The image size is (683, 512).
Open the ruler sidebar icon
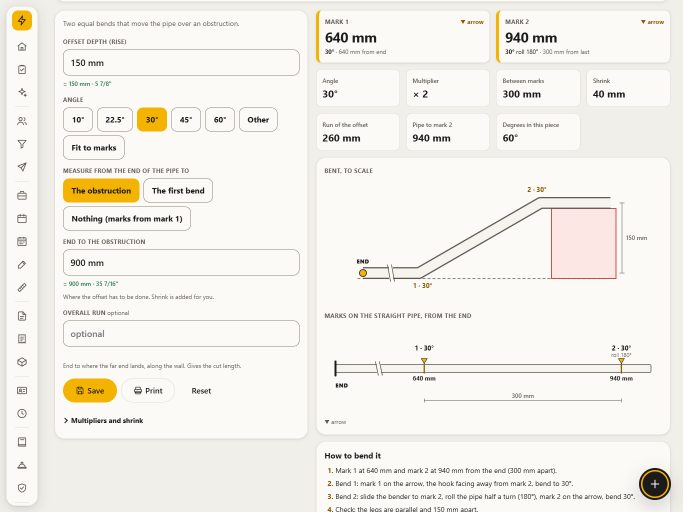[22, 287]
